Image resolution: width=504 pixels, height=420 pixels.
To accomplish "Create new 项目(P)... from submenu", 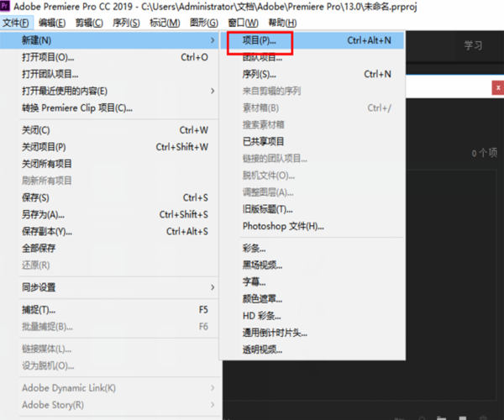I will 312,40.
